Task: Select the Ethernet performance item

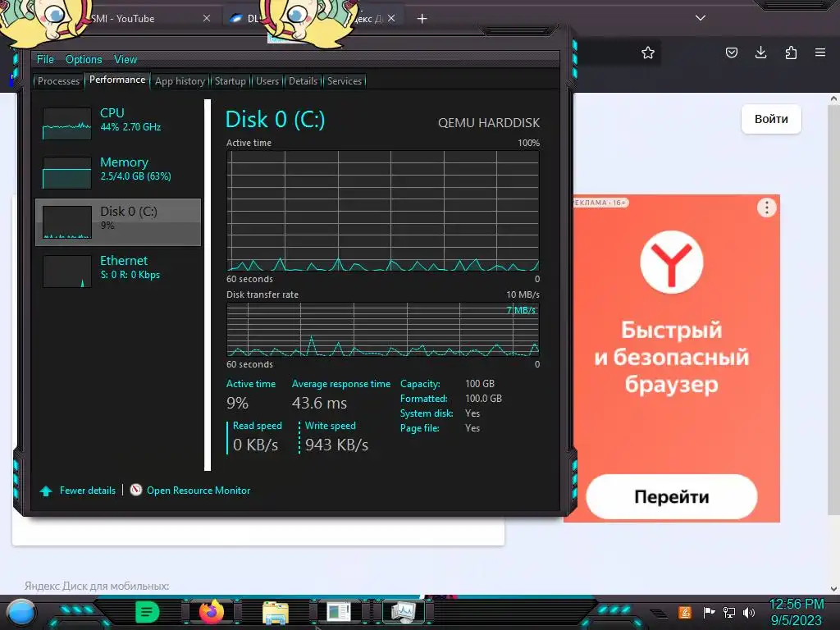Action: point(118,271)
